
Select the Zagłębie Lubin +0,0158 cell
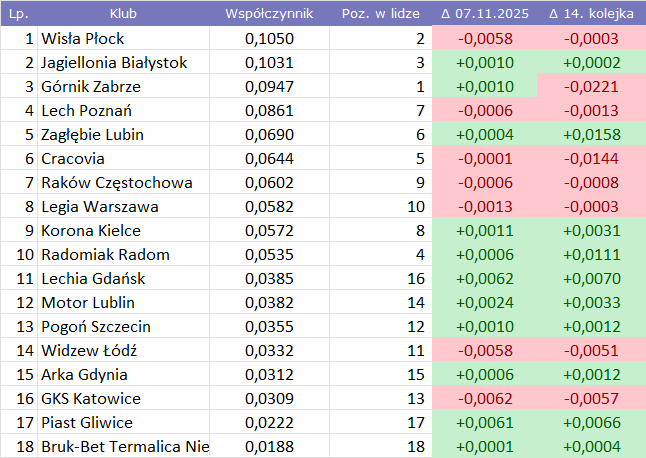click(x=590, y=135)
